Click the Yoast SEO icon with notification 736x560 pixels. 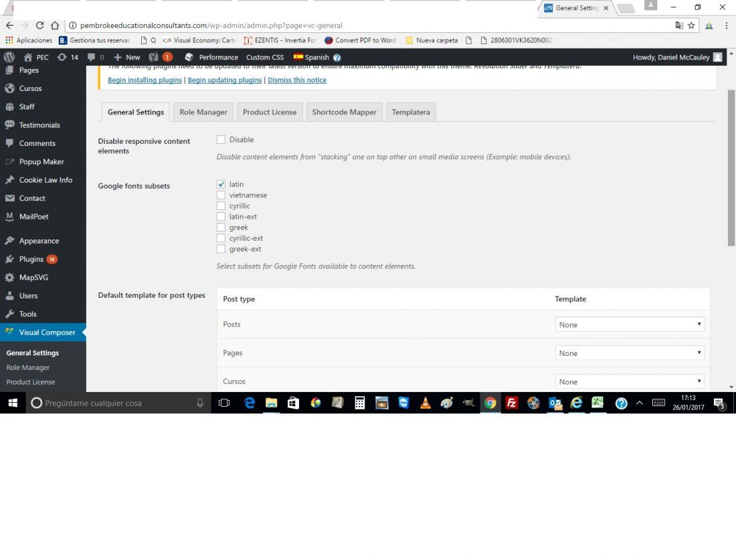pyautogui.click(x=161, y=58)
